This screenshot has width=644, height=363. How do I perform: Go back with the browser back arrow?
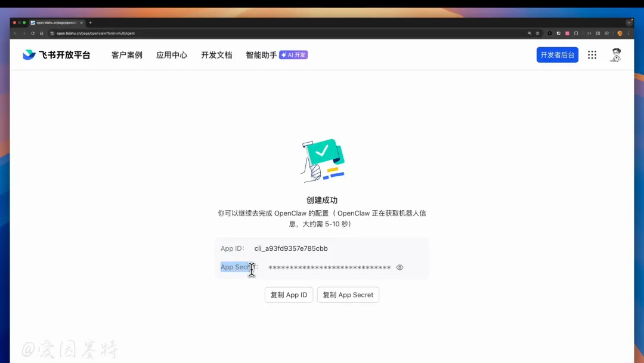click(x=15, y=33)
